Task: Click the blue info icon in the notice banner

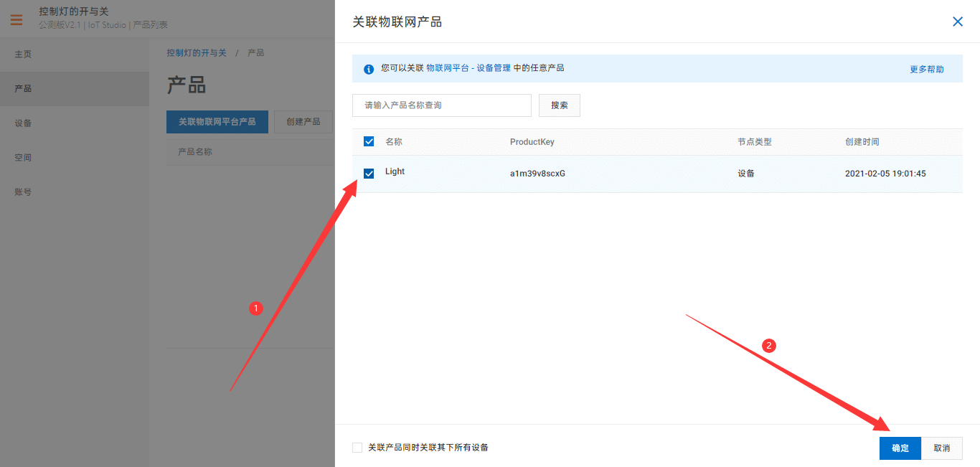Action: [x=368, y=68]
